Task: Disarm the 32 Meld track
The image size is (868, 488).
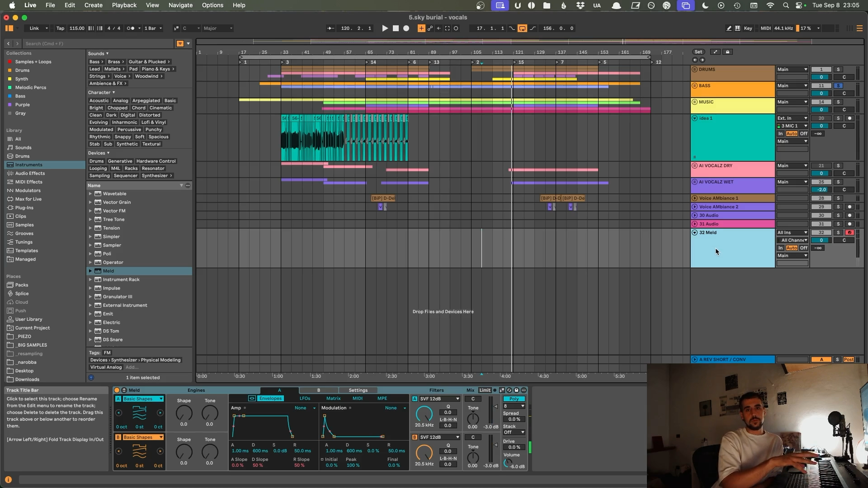Action: click(x=849, y=233)
